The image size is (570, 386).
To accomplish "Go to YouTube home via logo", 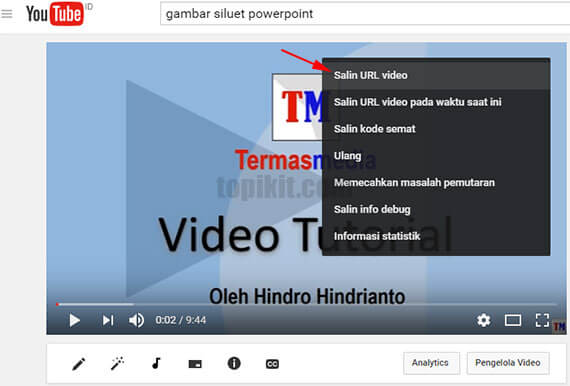I will (55, 14).
